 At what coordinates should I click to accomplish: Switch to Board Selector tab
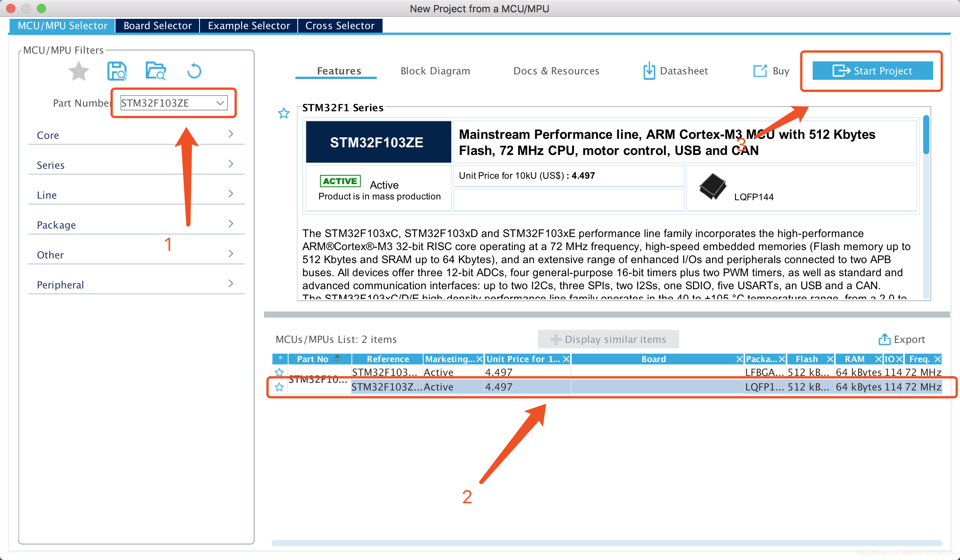click(157, 26)
